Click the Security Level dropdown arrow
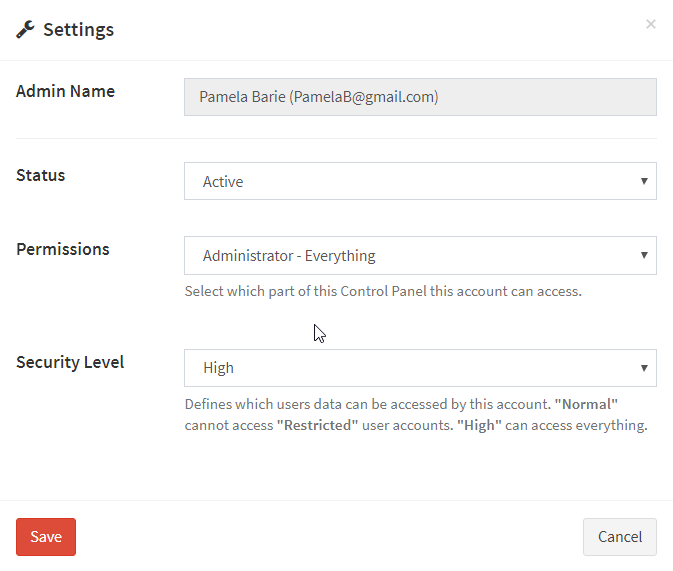Image resolution: width=673 pixels, height=571 pixels. (x=644, y=368)
